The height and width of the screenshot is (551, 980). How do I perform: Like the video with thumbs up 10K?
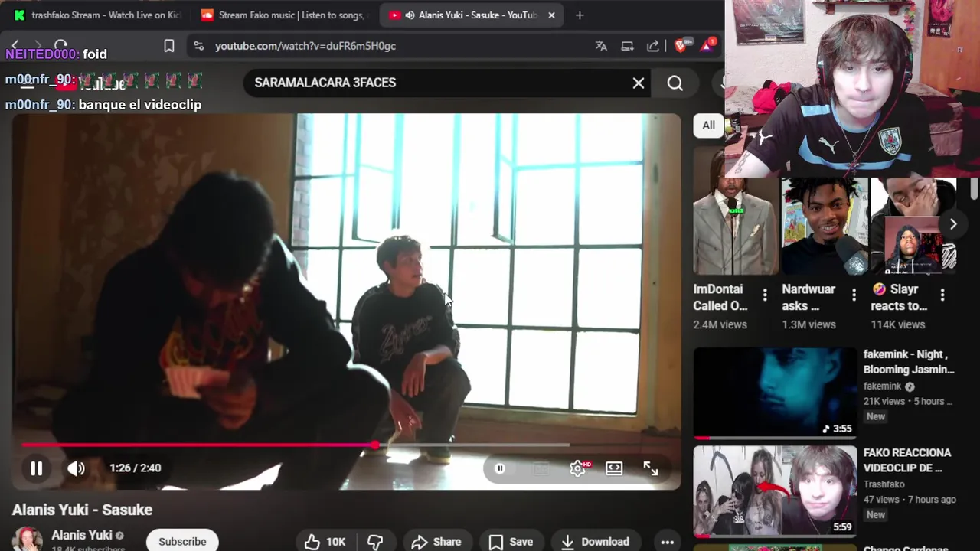coord(325,542)
